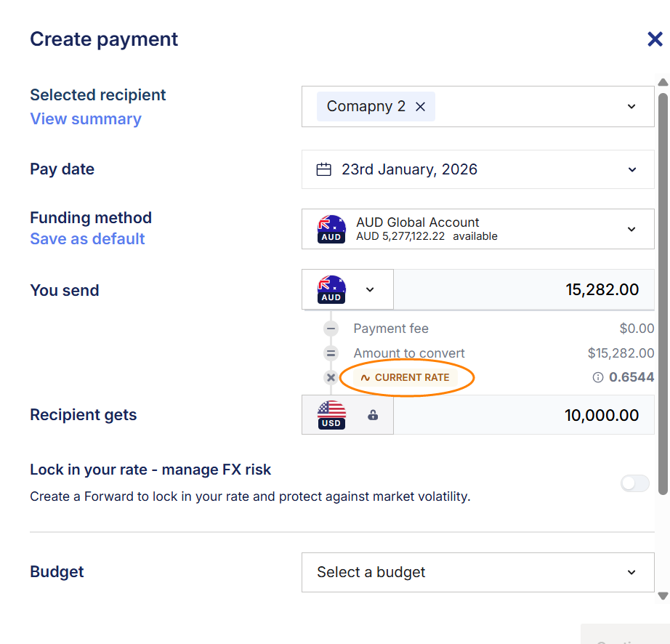Click the lock icon next to USD
The height and width of the screenshot is (644, 670).
pyautogui.click(x=373, y=415)
